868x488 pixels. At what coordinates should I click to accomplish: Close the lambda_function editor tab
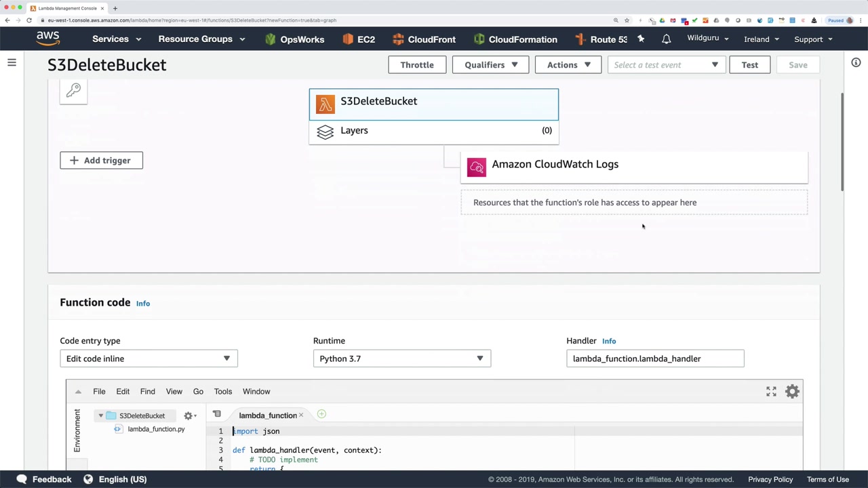point(301,415)
